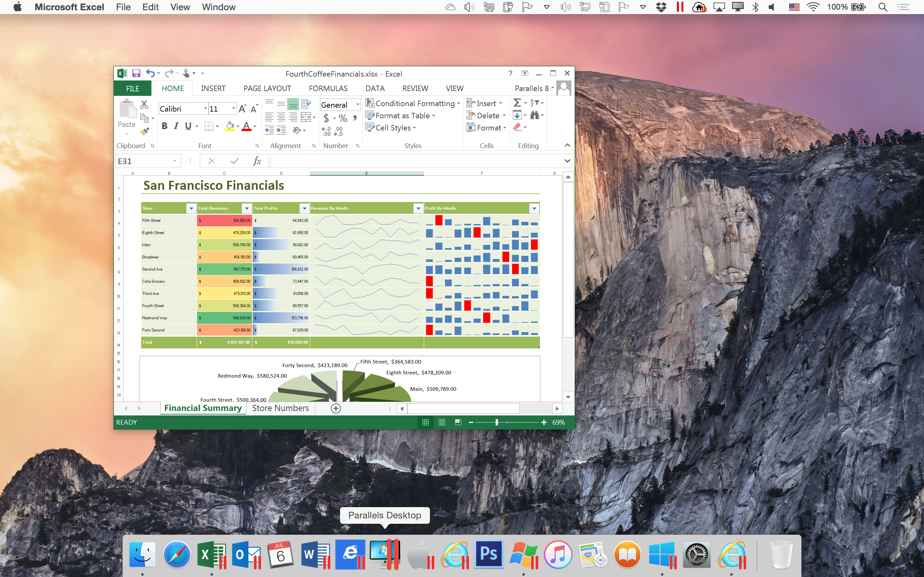Click the Find & Select binoculars icon
Viewport: 924px width, 577px height.
(x=535, y=115)
